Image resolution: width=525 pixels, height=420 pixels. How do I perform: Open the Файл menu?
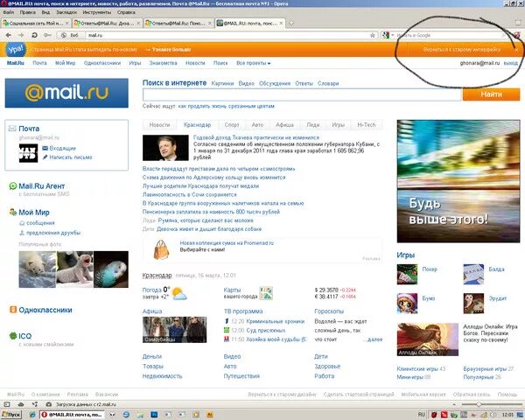(x=9, y=12)
